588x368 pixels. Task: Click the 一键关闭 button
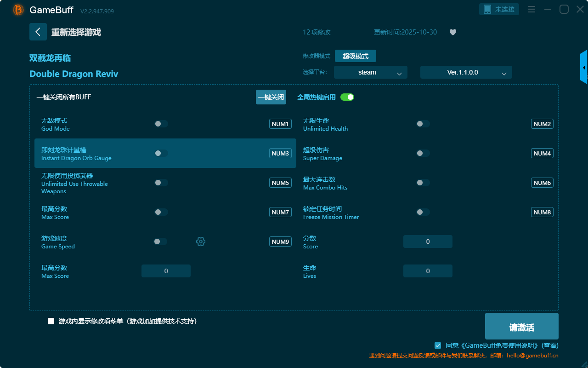(x=271, y=97)
